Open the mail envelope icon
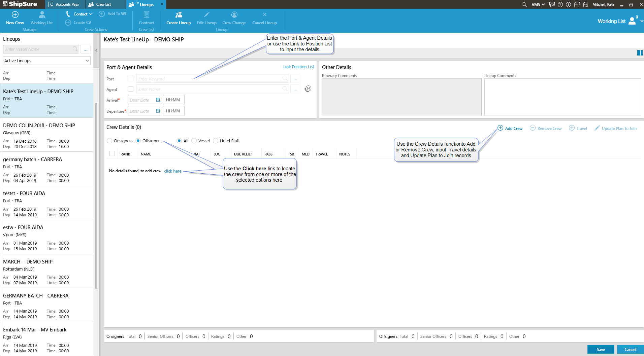Image resolution: width=644 pixels, height=356 pixels. [552, 4]
